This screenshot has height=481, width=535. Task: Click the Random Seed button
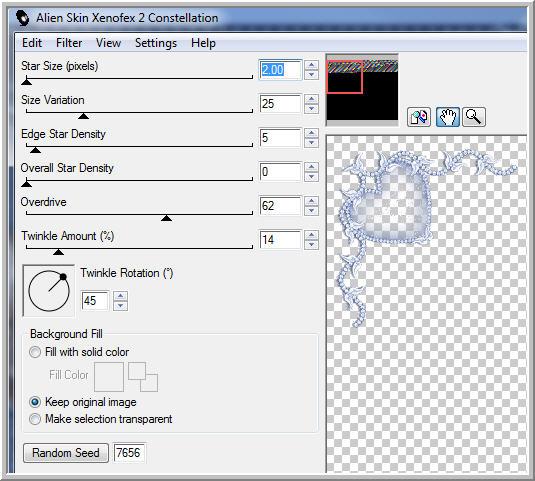coord(66,453)
